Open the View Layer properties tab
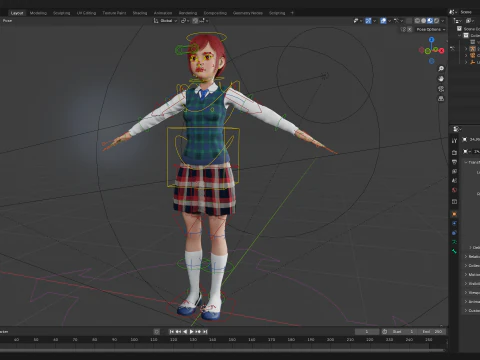The image size is (480, 360). coord(454,171)
